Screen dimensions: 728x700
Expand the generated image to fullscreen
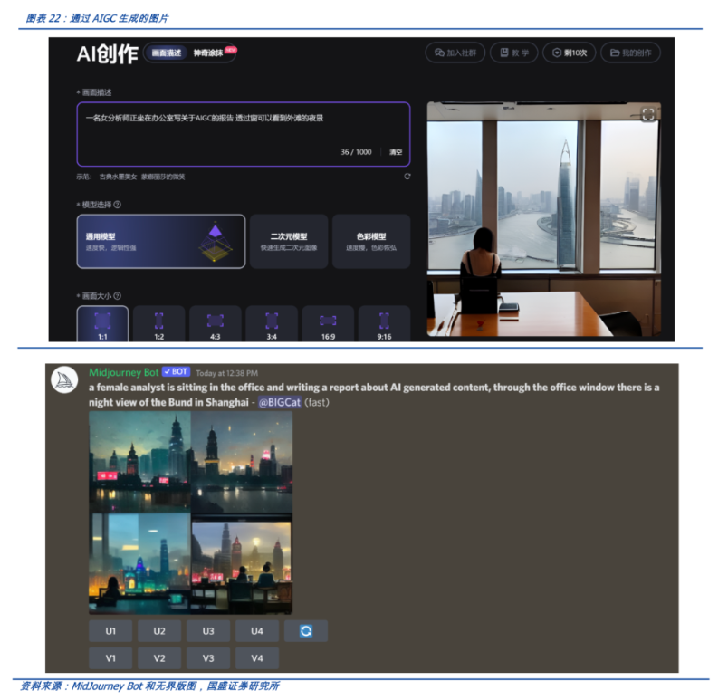[648, 114]
